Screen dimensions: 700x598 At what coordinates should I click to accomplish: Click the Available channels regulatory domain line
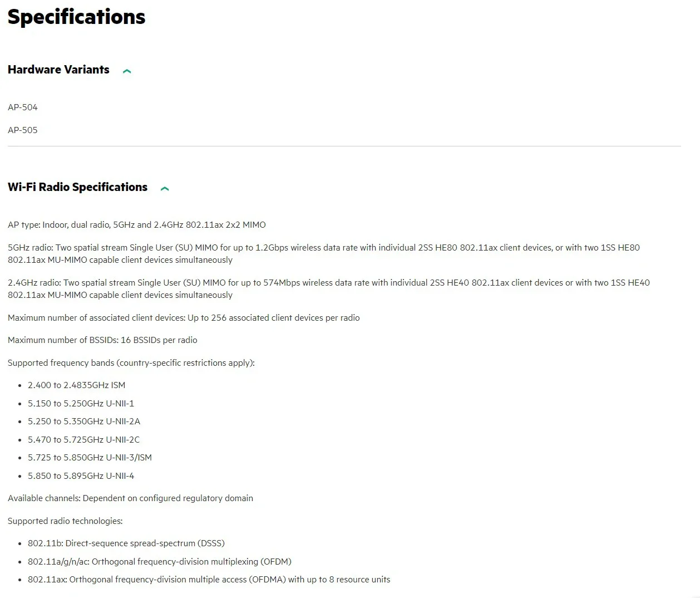tap(130, 498)
